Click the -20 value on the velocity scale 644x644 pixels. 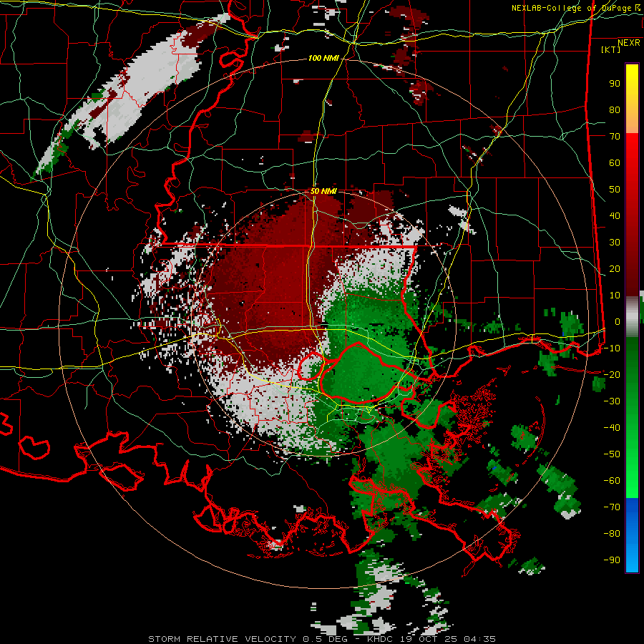tap(612, 374)
